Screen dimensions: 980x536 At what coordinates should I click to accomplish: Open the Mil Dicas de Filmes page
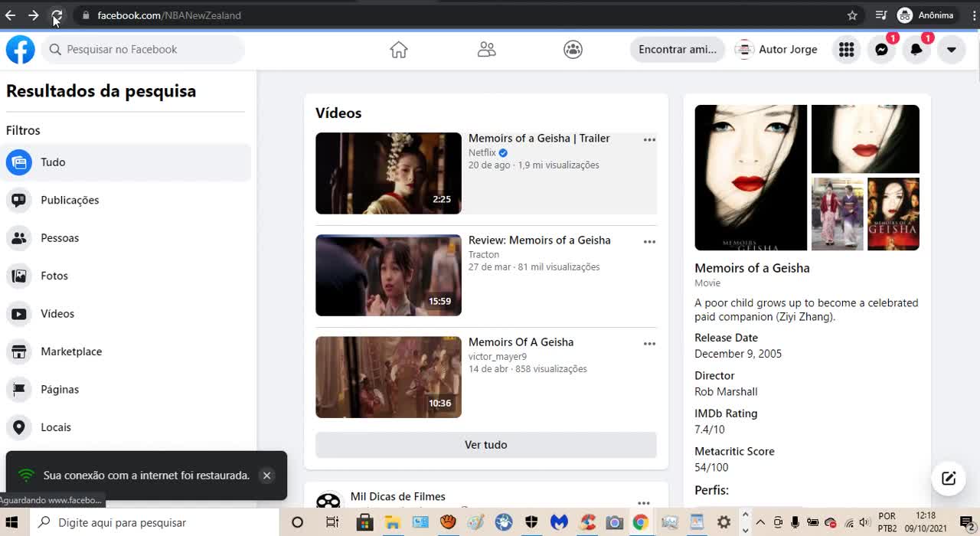pyautogui.click(x=397, y=497)
